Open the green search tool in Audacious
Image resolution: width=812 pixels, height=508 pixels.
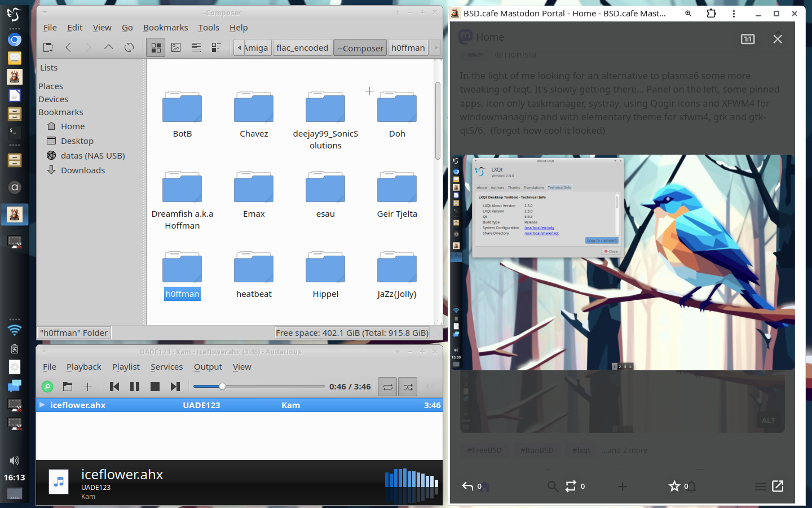47,387
